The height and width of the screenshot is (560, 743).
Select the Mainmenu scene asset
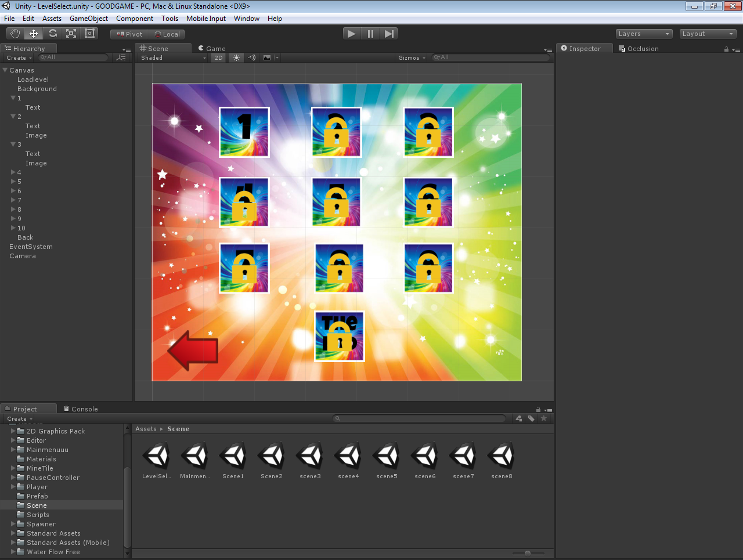point(195,461)
